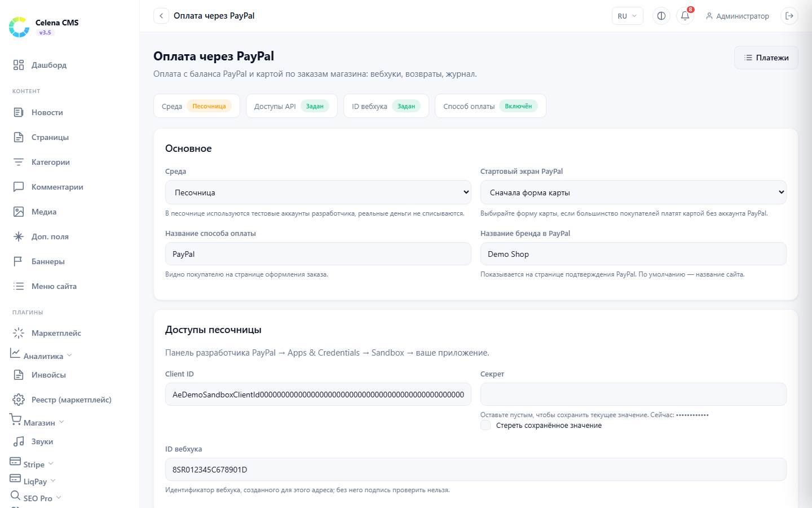Click the Среда Песочница status chip

pos(197,106)
